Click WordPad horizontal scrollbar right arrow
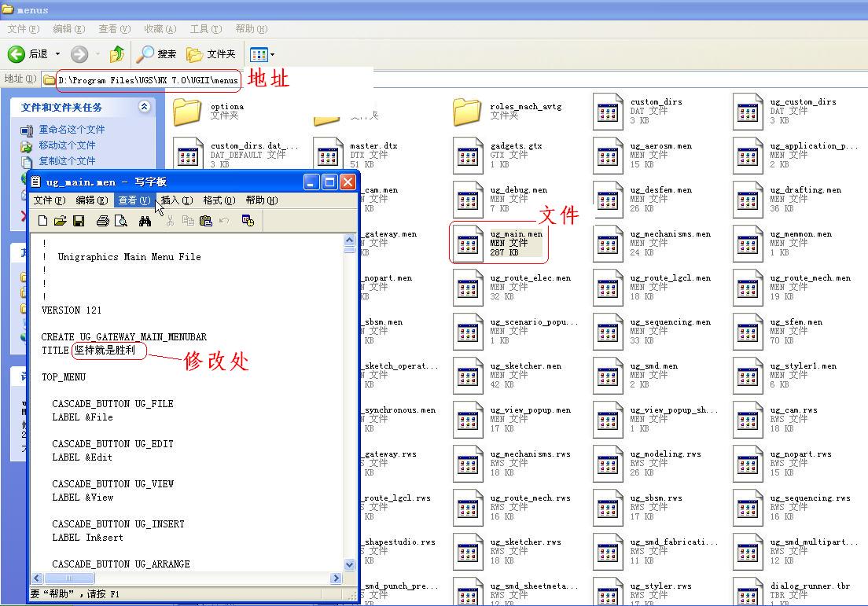This screenshot has width=868, height=606. (336, 578)
